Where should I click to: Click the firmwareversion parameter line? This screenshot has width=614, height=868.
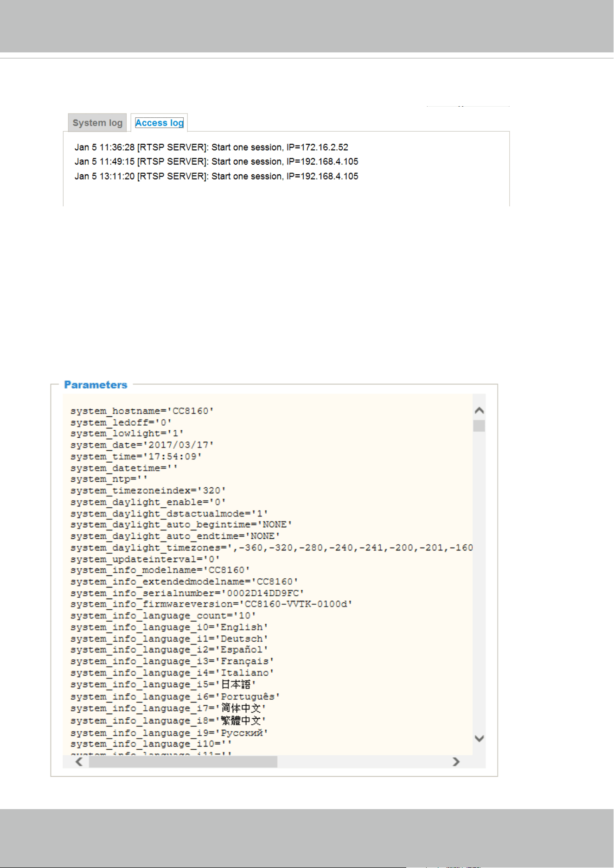(211, 604)
